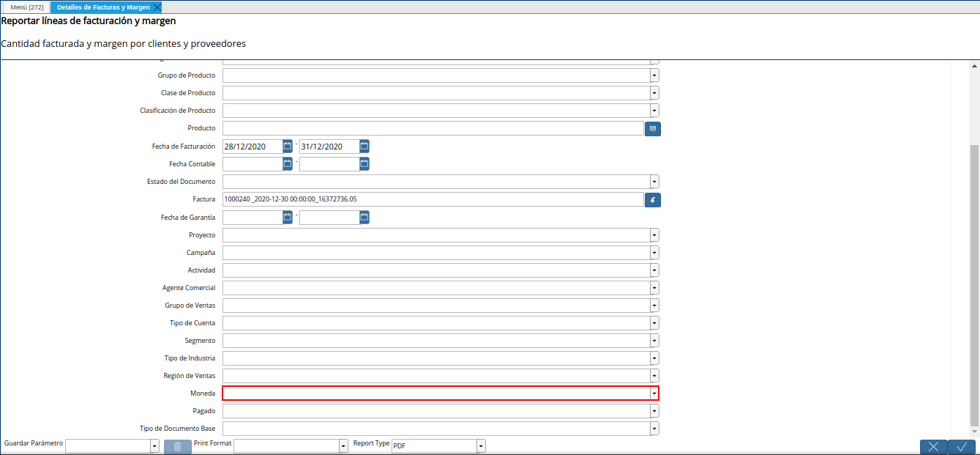Expand the Moneda dropdown
The image size is (980, 455).
coord(654,393)
